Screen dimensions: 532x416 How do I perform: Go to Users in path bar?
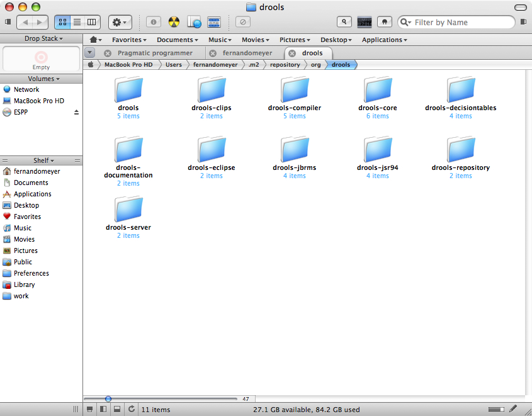[173, 65]
